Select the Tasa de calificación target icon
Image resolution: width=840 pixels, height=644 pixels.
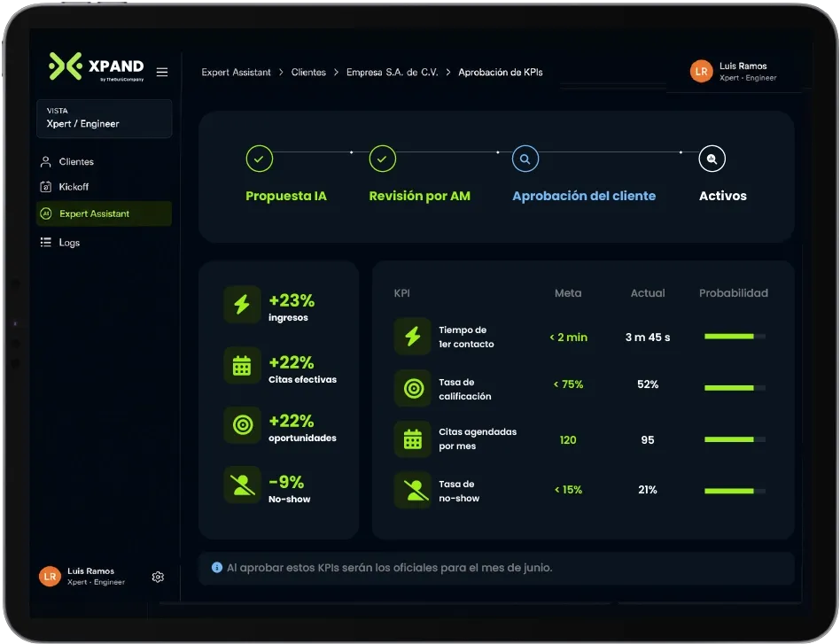click(413, 388)
